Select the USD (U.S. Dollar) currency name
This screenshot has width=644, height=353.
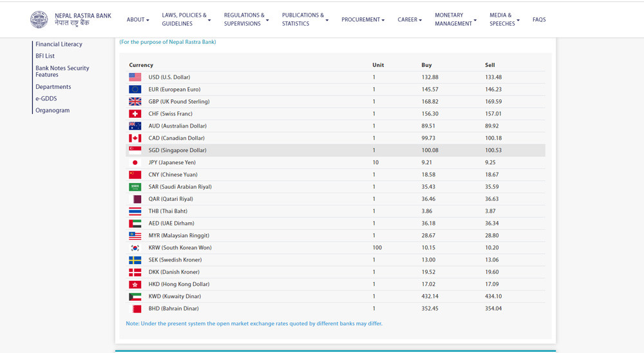pos(169,77)
